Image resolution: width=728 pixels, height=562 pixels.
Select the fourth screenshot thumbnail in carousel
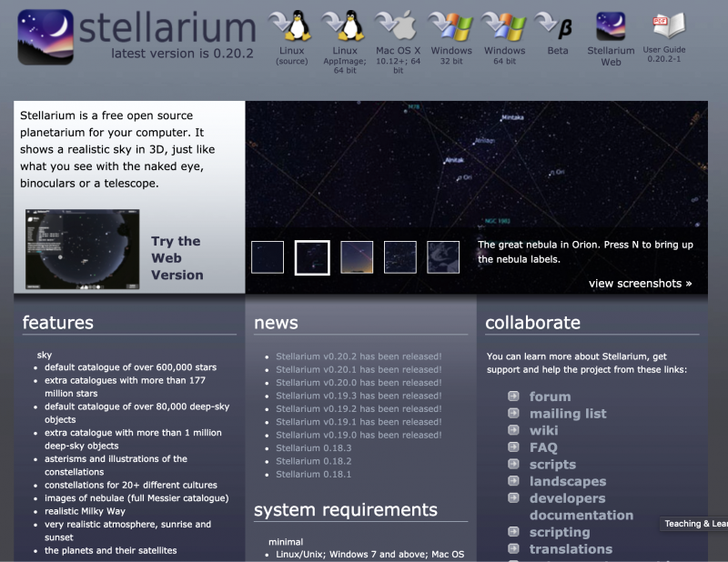400,257
